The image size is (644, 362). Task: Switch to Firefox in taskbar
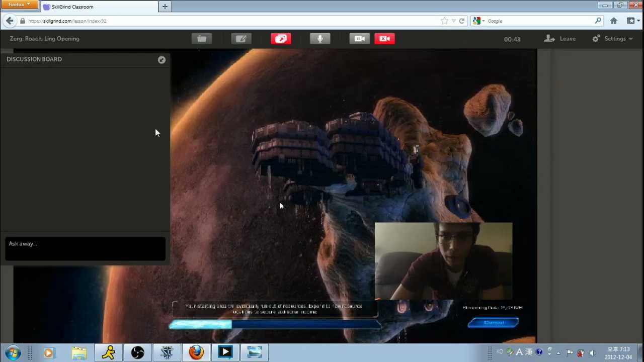click(196, 353)
